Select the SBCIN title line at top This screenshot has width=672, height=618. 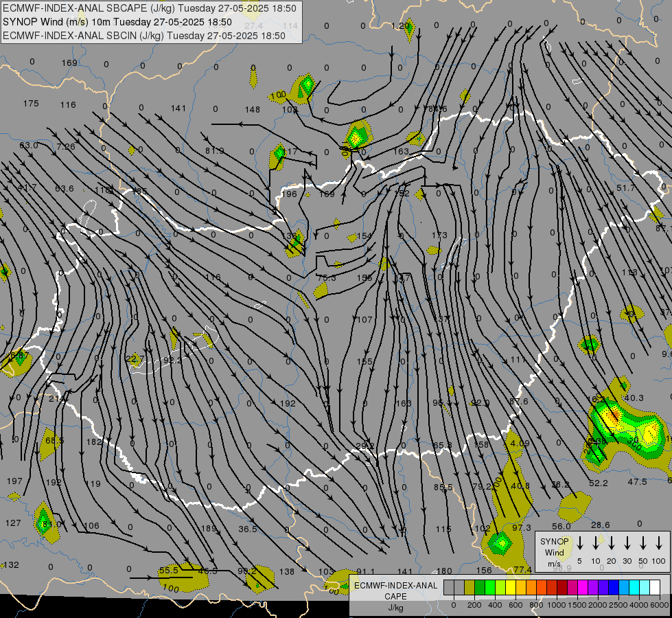click(x=144, y=36)
